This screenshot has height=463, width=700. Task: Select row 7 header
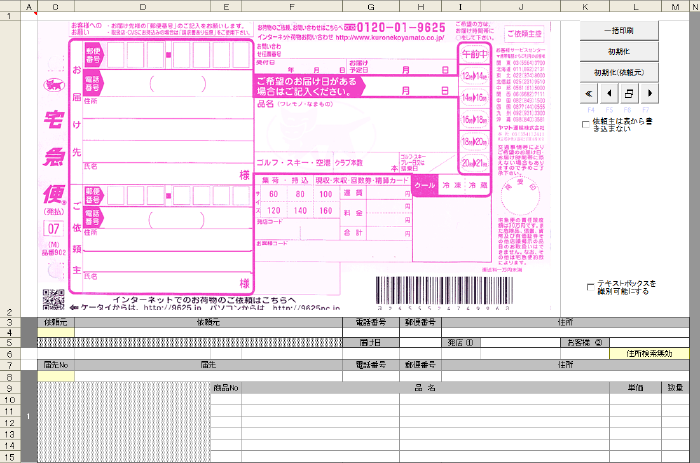(10, 365)
